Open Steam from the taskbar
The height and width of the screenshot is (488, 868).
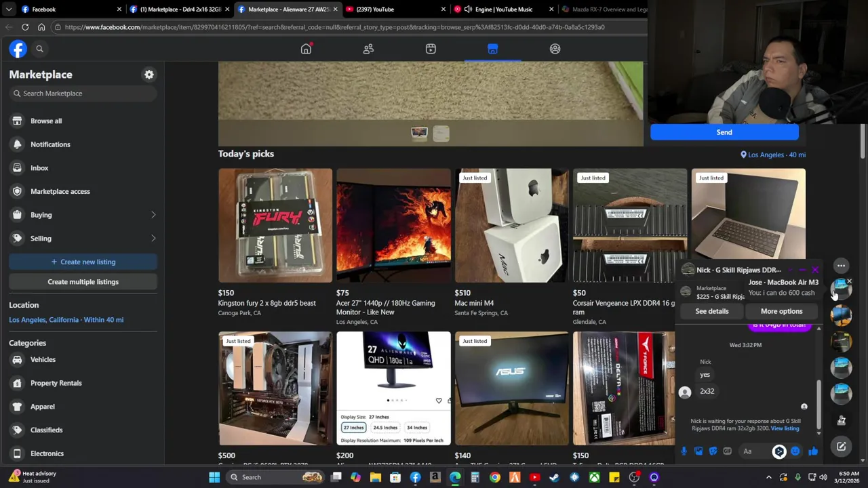554,477
